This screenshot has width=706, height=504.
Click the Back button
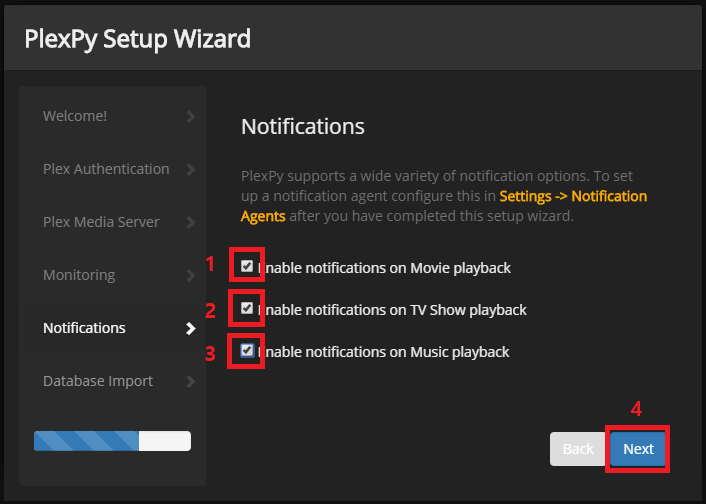coord(578,449)
